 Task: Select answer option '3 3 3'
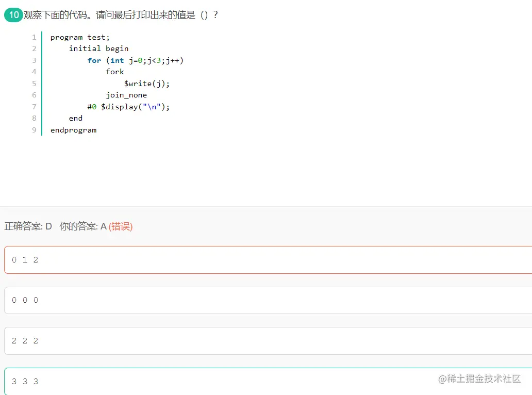pos(268,382)
